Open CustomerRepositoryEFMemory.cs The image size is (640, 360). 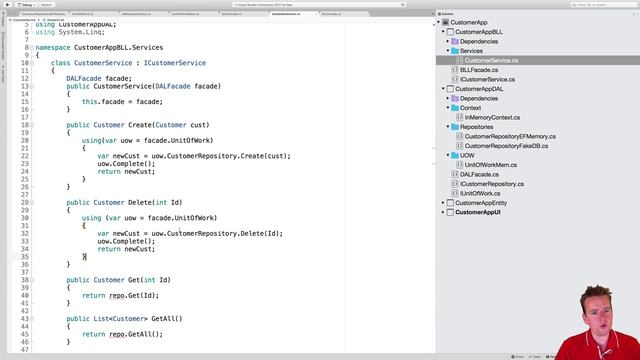pyautogui.click(x=510, y=136)
